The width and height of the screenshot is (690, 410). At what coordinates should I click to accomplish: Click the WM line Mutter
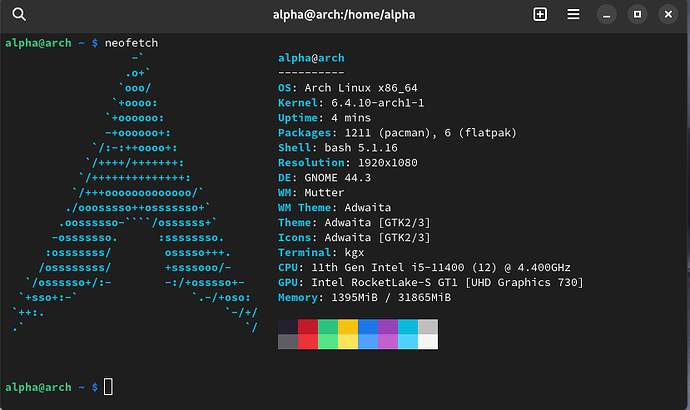pos(311,193)
